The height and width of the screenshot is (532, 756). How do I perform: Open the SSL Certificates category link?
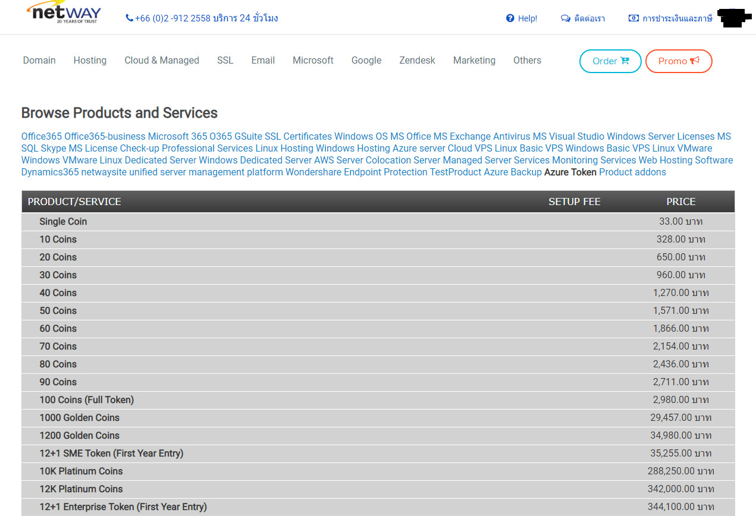[x=298, y=137]
